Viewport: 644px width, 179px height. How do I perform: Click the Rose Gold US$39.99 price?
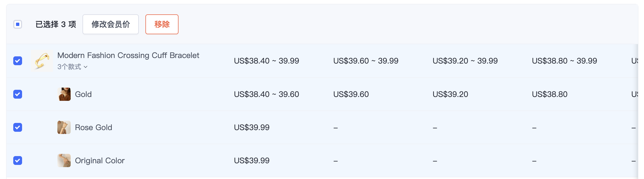[252, 127]
